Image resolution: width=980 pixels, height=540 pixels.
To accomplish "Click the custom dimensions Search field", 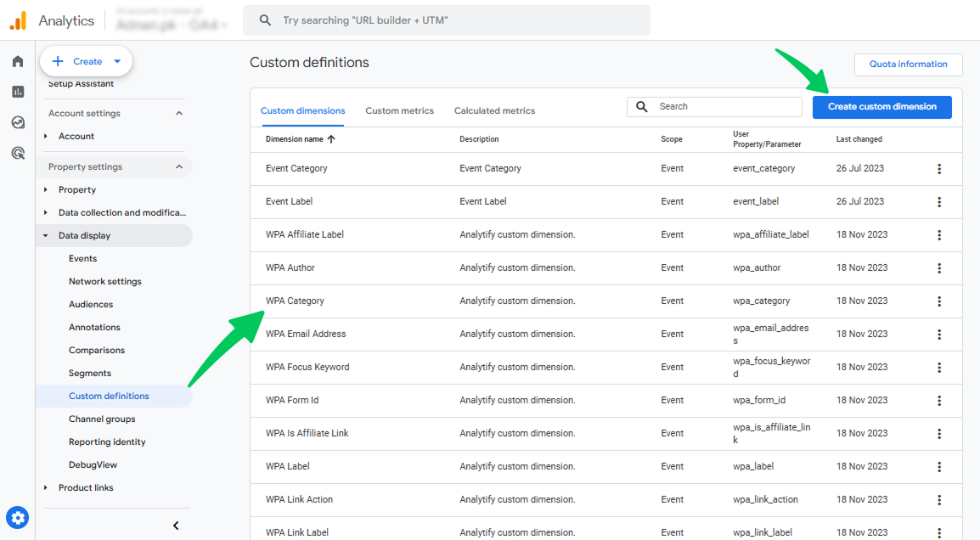I will click(x=714, y=107).
